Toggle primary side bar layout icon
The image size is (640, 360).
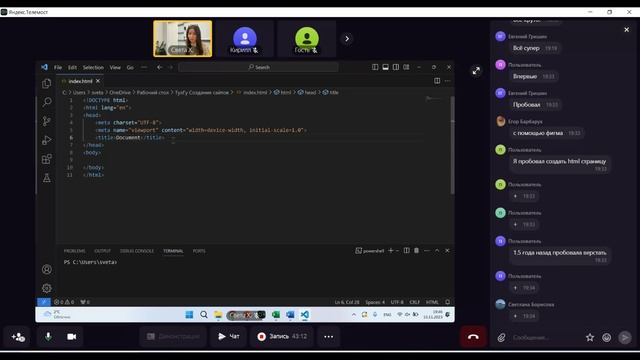[x=375, y=67]
